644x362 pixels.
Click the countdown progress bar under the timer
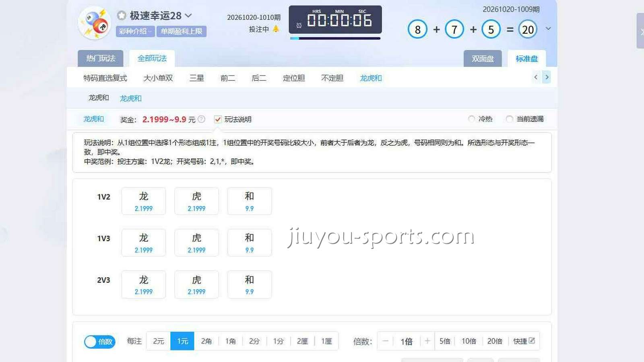[x=335, y=38]
